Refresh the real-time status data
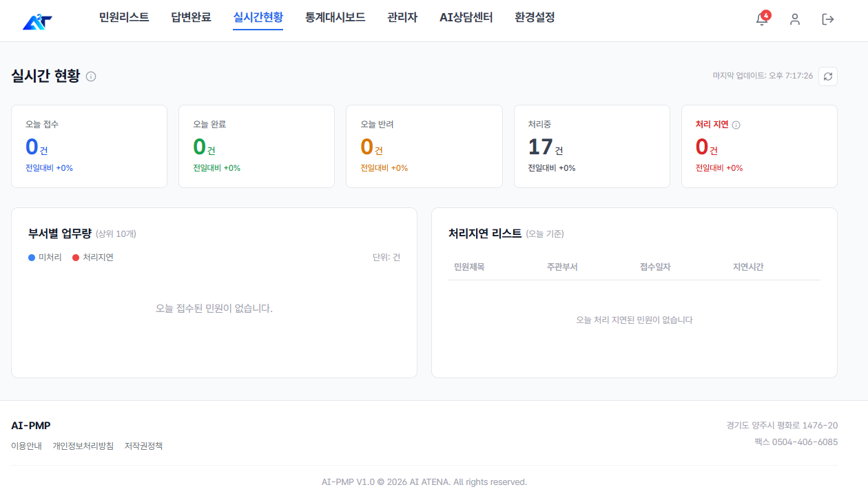Image resolution: width=868 pixels, height=496 pixels. (828, 76)
